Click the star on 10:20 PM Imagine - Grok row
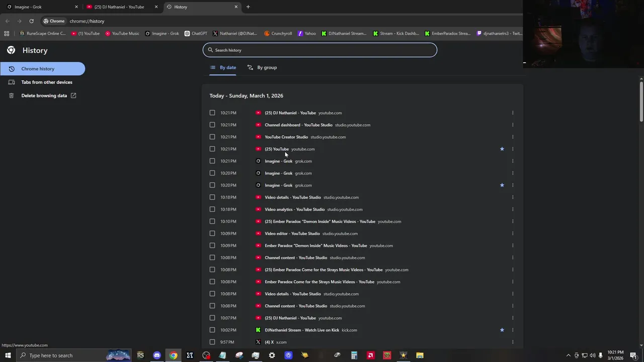The height and width of the screenshot is (362, 644). pyautogui.click(x=502, y=185)
